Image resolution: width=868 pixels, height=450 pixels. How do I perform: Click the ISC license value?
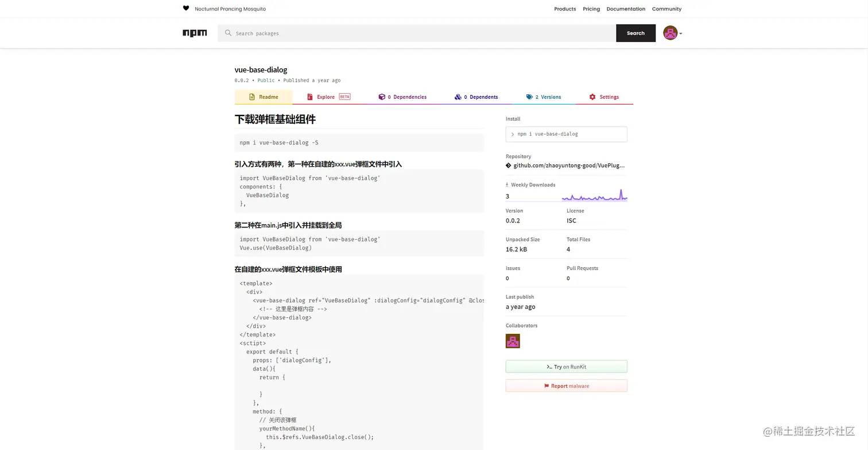tap(571, 221)
